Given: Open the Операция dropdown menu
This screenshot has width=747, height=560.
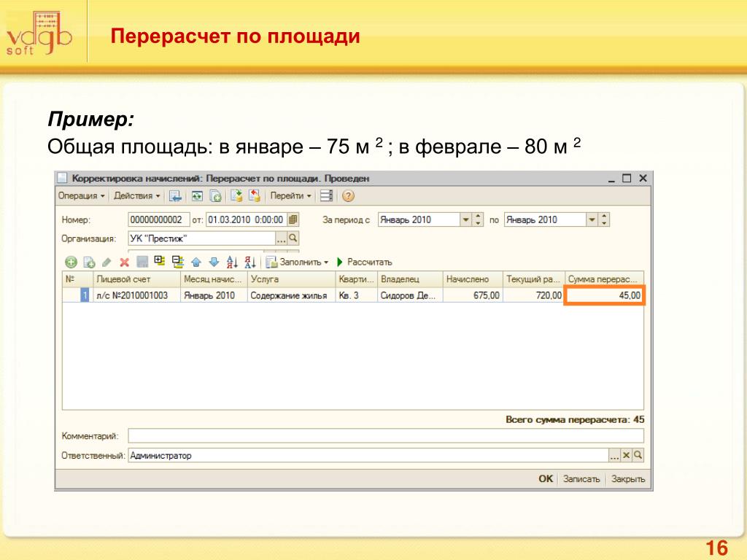Looking at the screenshot, I should tap(82, 195).
